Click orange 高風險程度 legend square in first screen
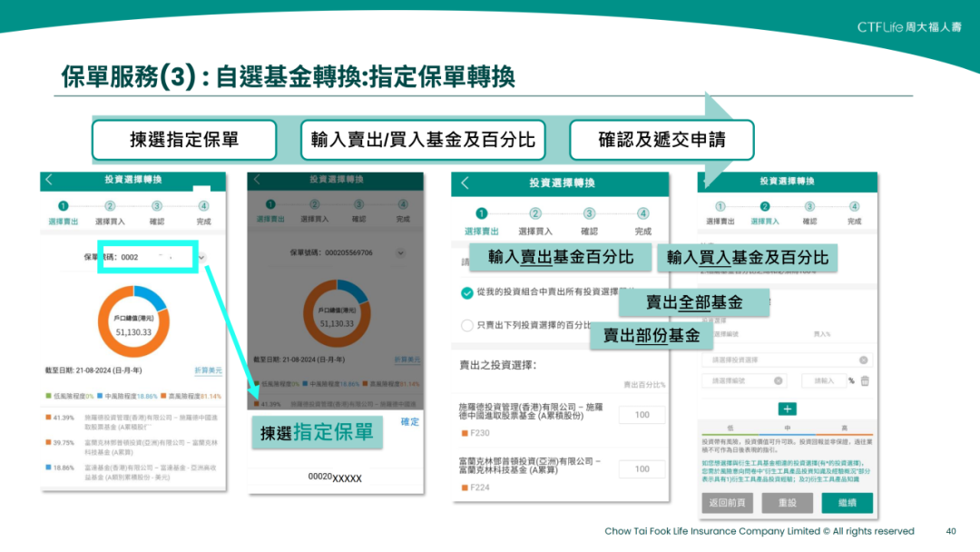The image size is (980, 552). 163,396
